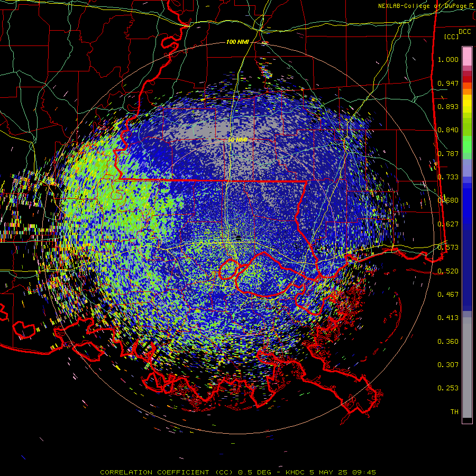Click the 0.520 value on the color scale
This screenshot has height=476, width=476.
tap(448, 271)
